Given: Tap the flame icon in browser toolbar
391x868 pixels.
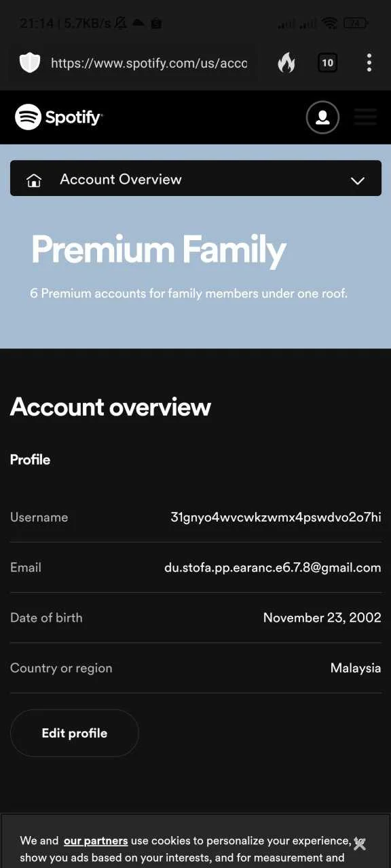Looking at the screenshot, I should click(x=286, y=64).
